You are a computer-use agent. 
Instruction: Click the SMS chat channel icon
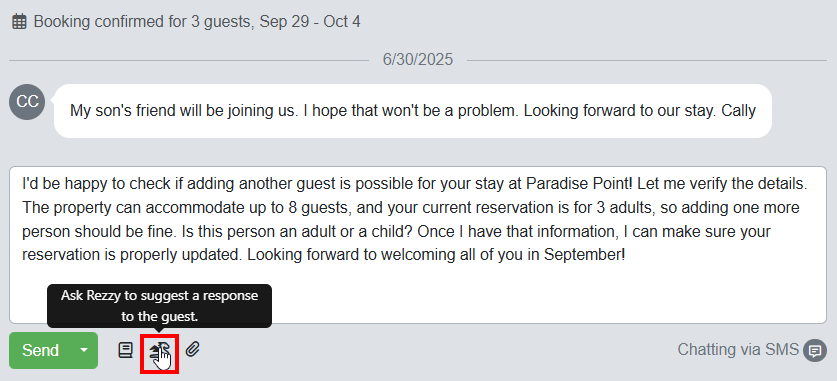815,351
